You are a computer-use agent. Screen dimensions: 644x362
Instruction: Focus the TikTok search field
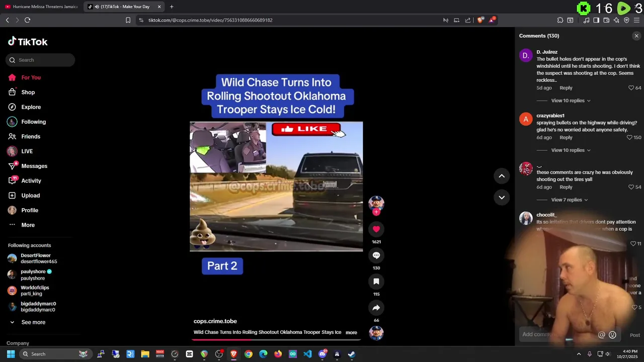tap(40, 60)
